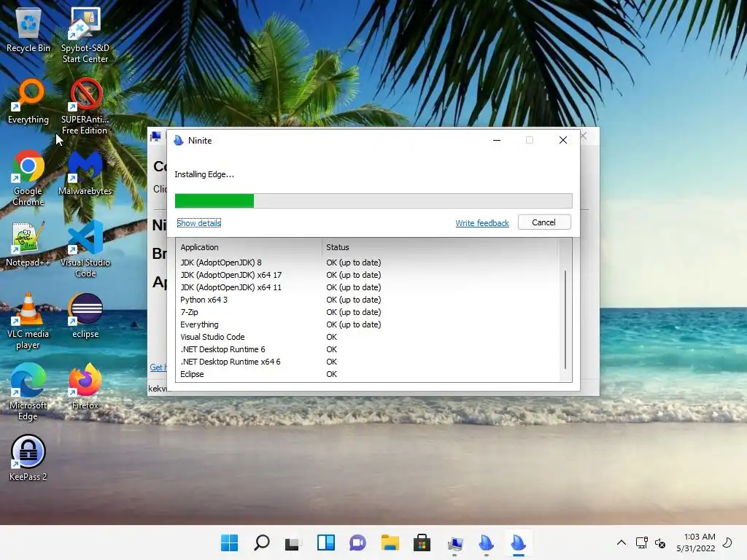This screenshot has height=560, width=747.
Task: Open Microsoft Store from the taskbar
Action: tap(422, 542)
